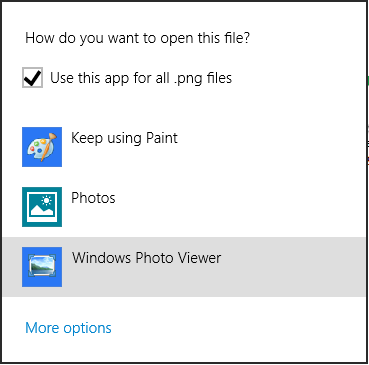Select "Windows Photo Viewer" label text
Viewport: 369px width, 365px height.
[147, 258]
